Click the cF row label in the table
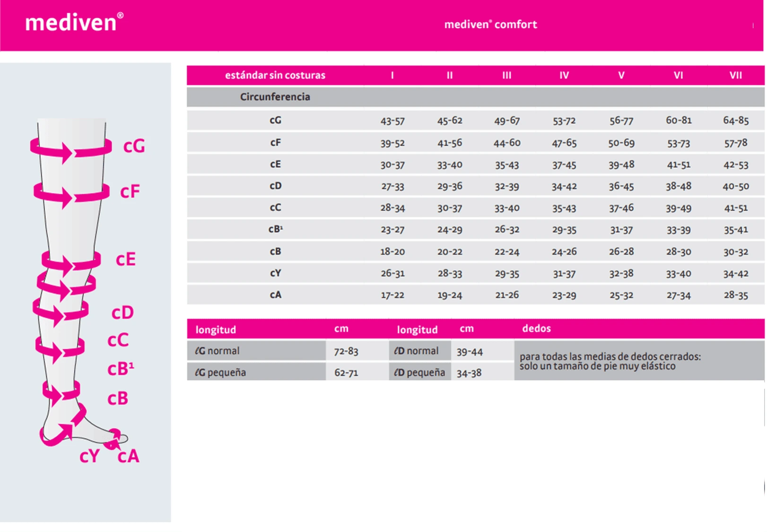The width and height of the screenshot is (767, 532). (276, 142)
